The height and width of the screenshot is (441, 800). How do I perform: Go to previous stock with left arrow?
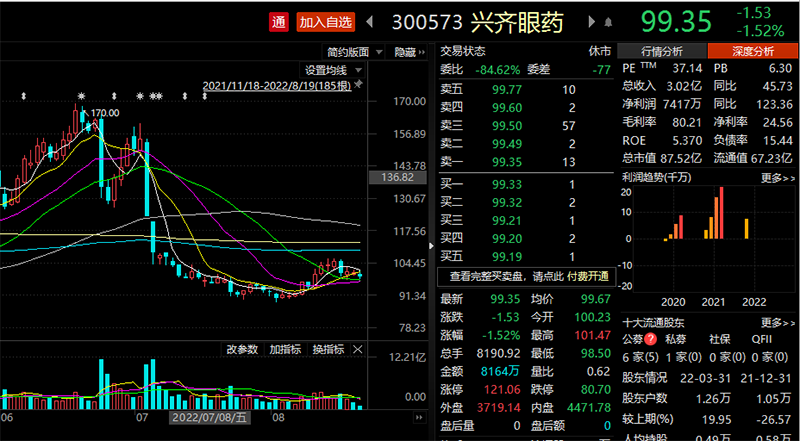point(371,21)
